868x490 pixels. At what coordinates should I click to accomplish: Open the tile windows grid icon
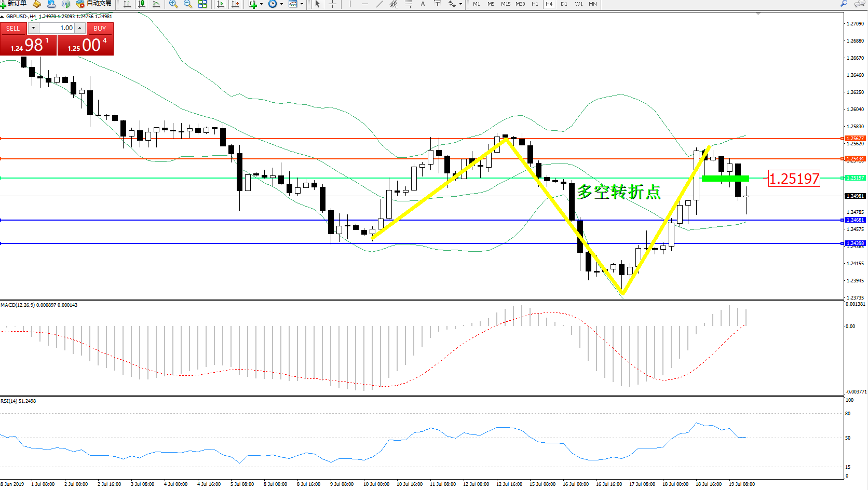[202, 4]
